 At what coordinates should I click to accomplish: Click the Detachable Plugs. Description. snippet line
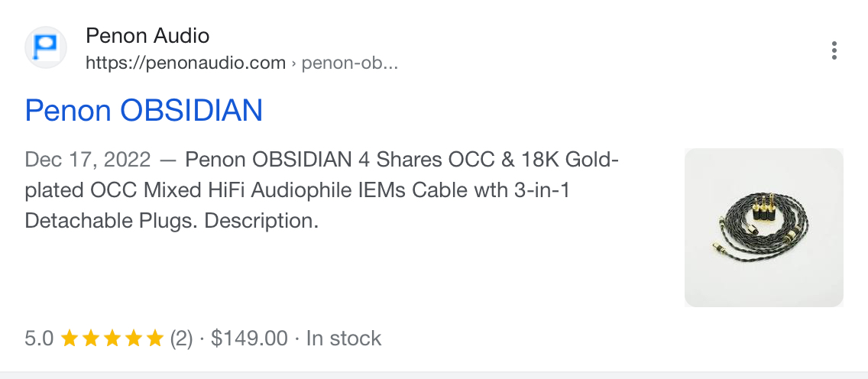(172, 222)
